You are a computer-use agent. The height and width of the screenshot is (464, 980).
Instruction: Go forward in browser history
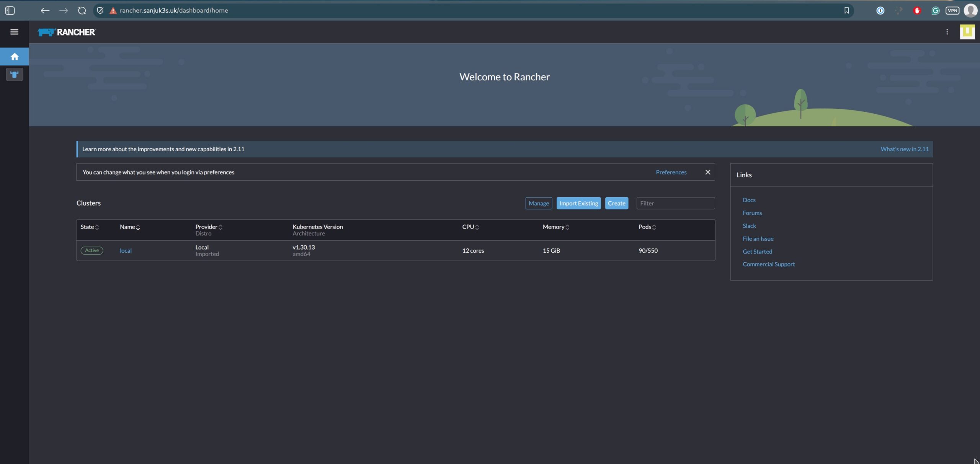[x=64, y=11]
